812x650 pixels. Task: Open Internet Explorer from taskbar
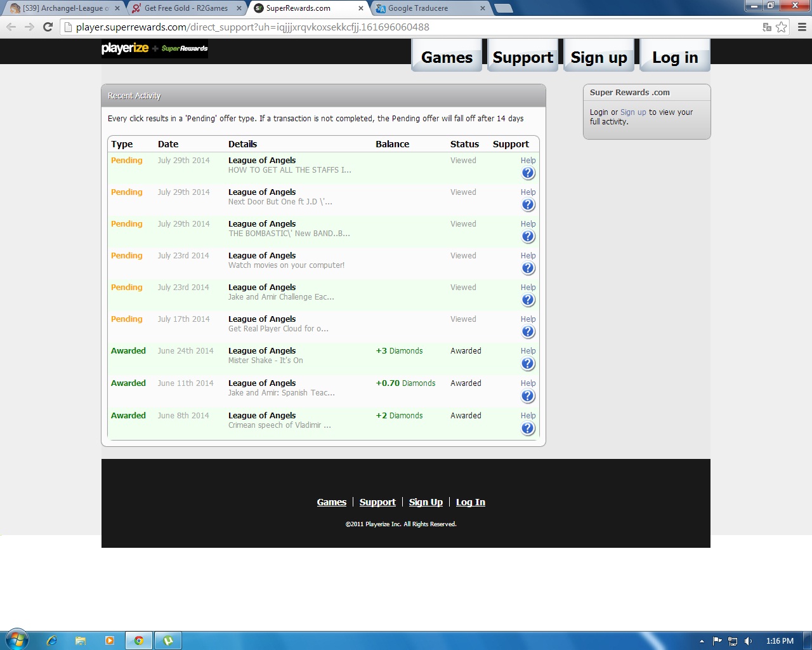(x=52, y=640)
